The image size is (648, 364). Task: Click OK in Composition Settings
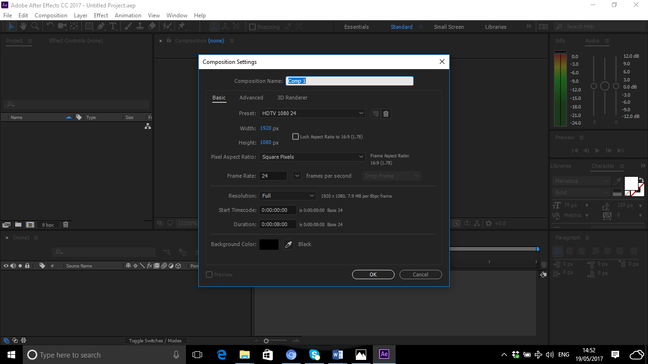coord(373,275)
